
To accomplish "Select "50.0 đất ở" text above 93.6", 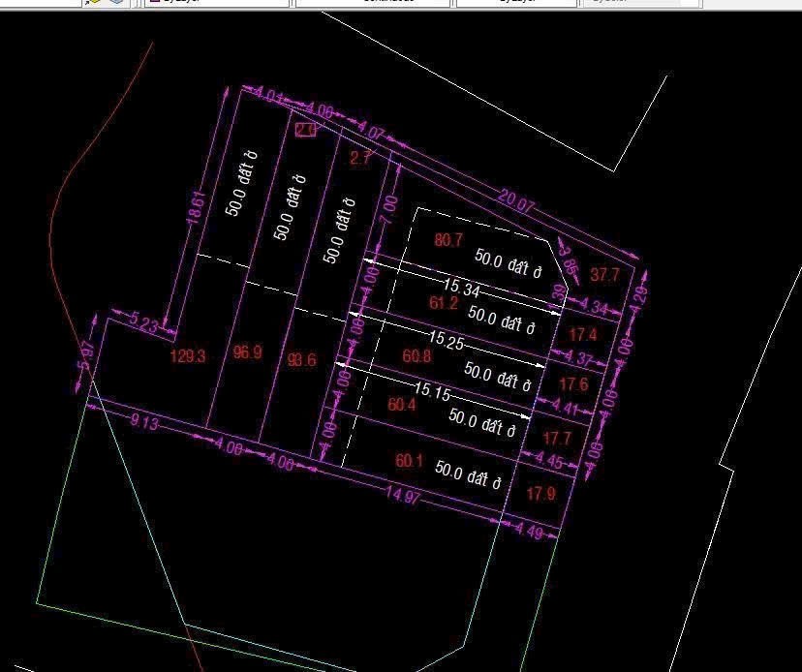I will [x=340, y=230].
